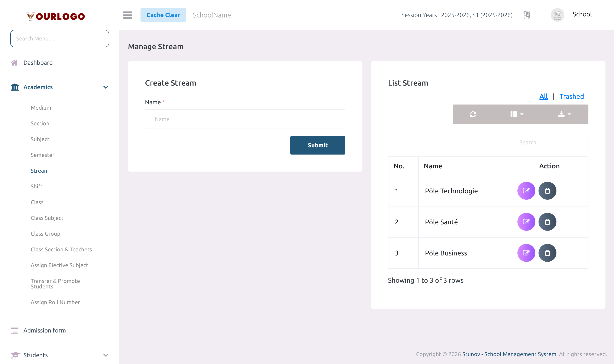Click the Name input field in Create Stream
Image resolution: width=614 pixels, height=364 pixels.
pyautogui.click(x=245, y=119)
